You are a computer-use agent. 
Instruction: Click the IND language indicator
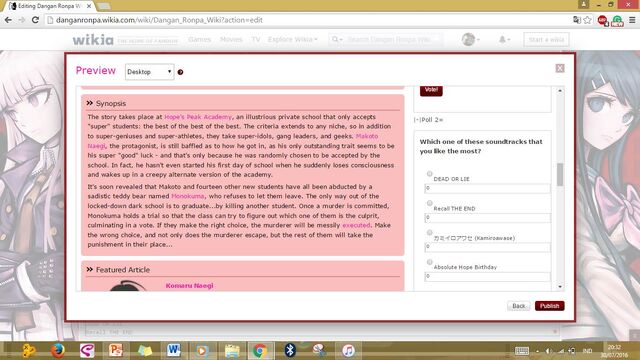(x=587, y=351)
